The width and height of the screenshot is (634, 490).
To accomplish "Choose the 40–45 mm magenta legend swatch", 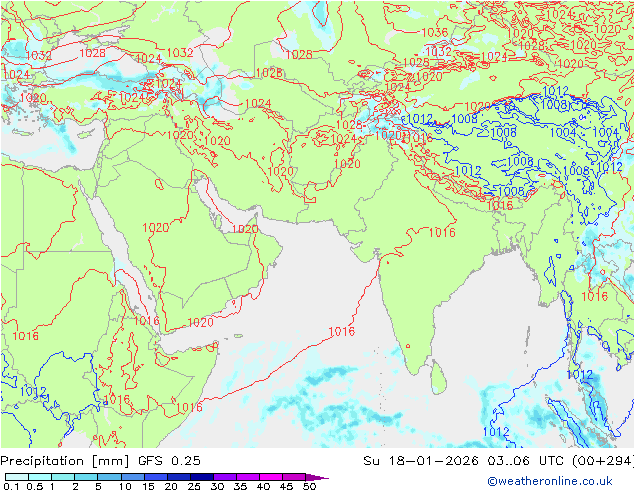I will 271,477.
